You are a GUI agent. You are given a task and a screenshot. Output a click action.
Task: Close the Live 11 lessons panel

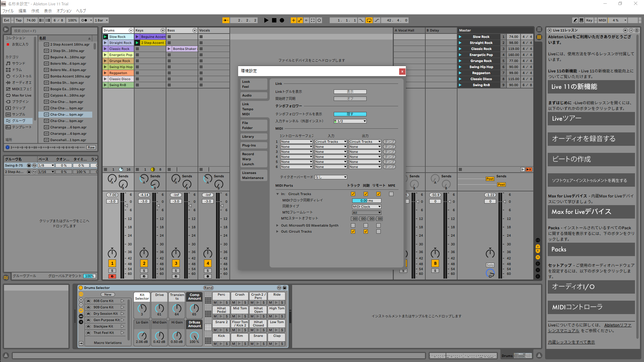point(549,30)
